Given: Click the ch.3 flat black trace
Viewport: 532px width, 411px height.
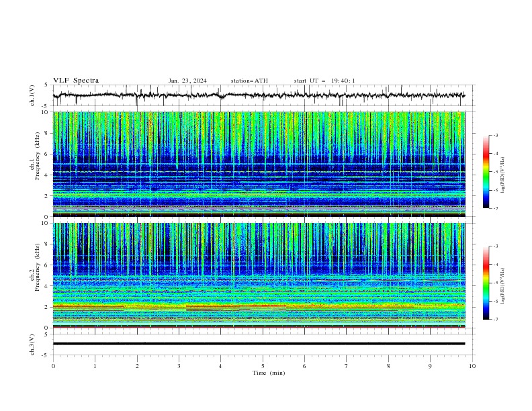Looking at the screenshot, I should coord(259,344).
